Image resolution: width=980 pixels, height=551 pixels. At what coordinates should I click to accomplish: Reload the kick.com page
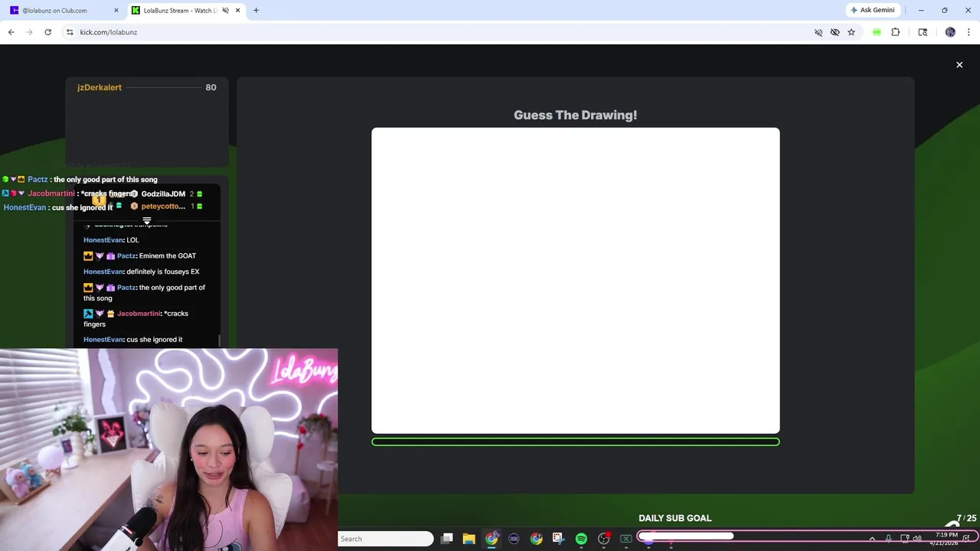[47, 32]
